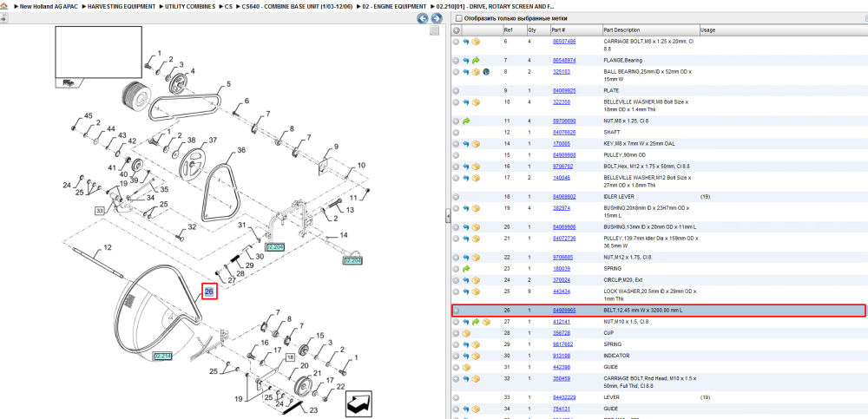This screenshot has height=419, width=868.
Task: Toggle the round marker on BELT,12.45 mm row
Action: [x=457, y=311]
